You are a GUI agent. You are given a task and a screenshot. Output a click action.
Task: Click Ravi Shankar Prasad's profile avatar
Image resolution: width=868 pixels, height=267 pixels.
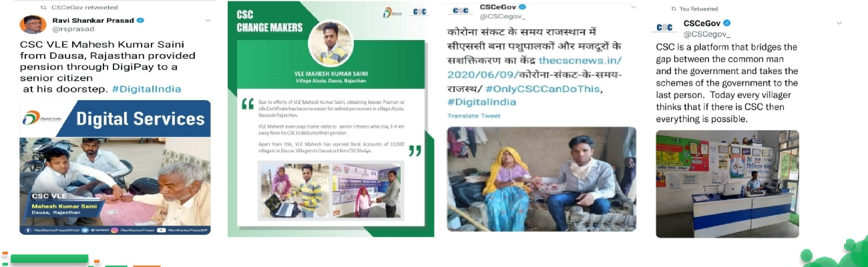coord(33,25)
